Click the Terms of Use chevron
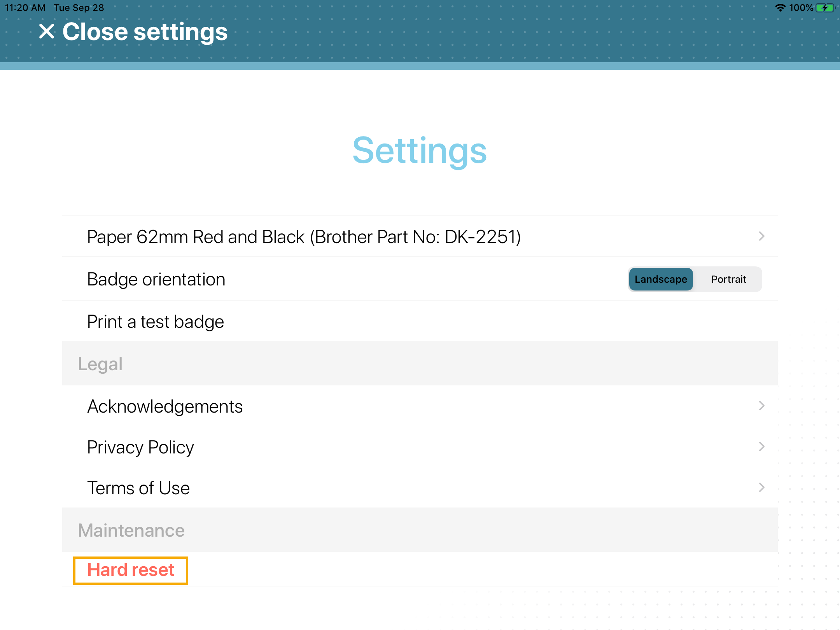The width and height of the screenshot is (840, 630). pyautogui.click(x=761, y=487)
